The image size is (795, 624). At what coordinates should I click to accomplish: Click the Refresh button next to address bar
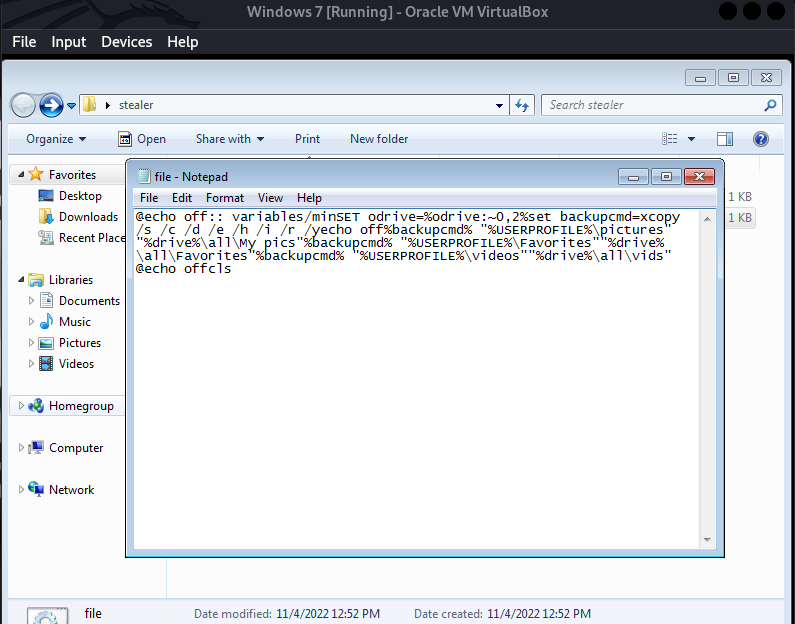point(522,105)
